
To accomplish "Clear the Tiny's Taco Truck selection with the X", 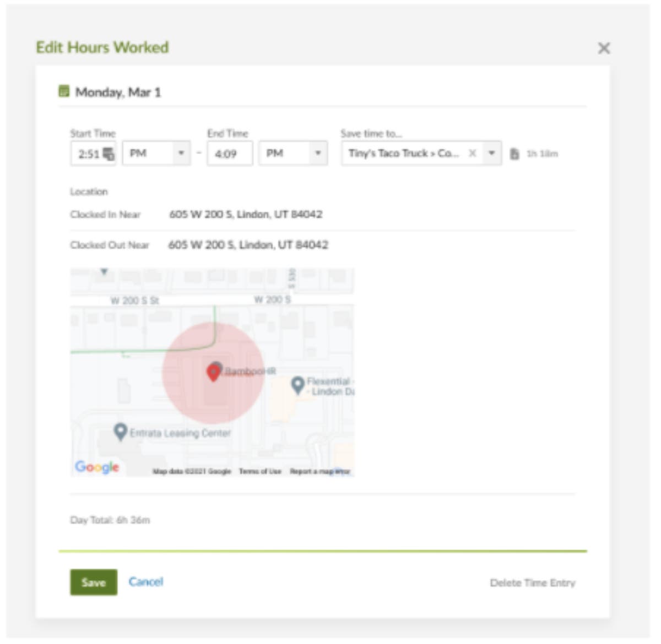I will coord(471,153).
